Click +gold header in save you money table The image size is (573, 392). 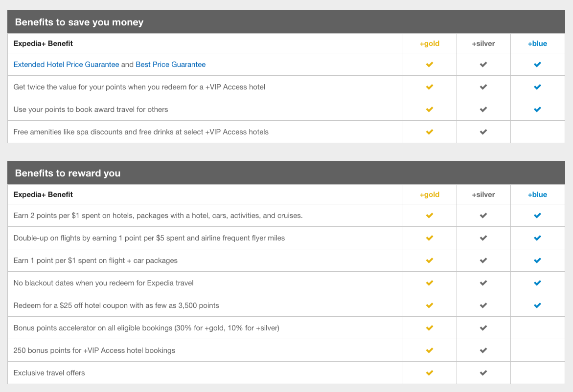pos(430,44)
